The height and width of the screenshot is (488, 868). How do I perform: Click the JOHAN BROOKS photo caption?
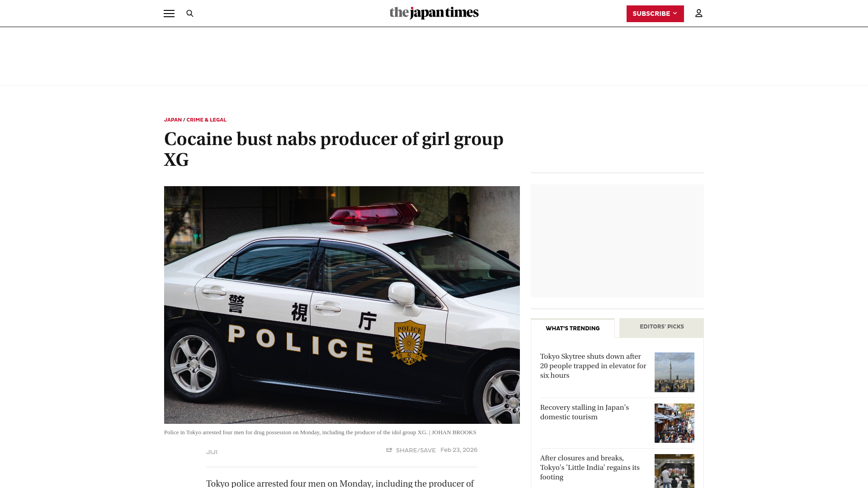pos(320,432)
